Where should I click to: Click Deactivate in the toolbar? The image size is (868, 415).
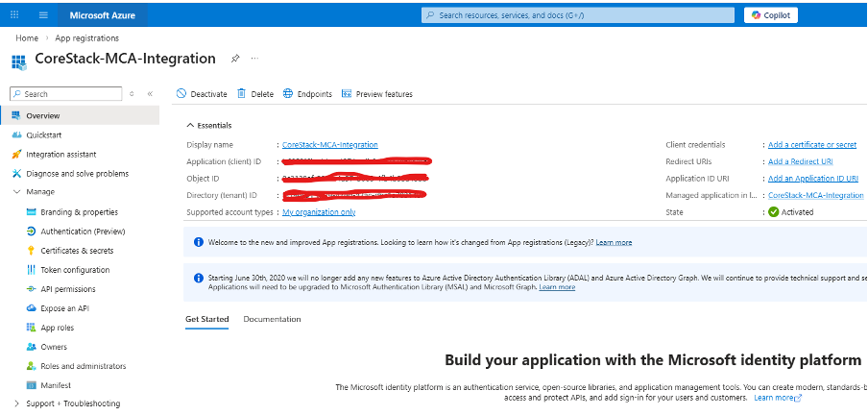(202, 93)
